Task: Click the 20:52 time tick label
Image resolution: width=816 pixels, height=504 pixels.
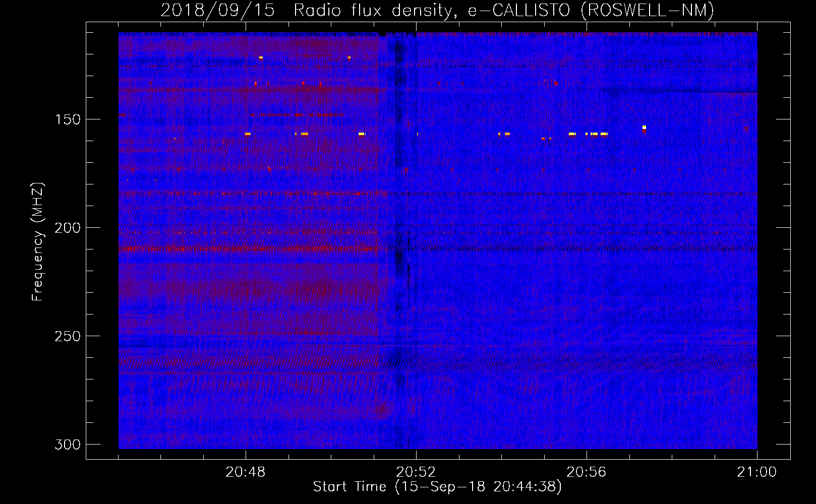Action: pyautogui.click(x=416, y=472)
